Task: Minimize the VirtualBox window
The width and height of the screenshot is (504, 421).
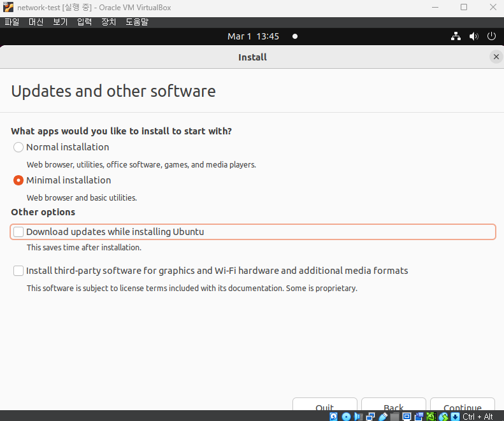Action: tap(435, 7)
